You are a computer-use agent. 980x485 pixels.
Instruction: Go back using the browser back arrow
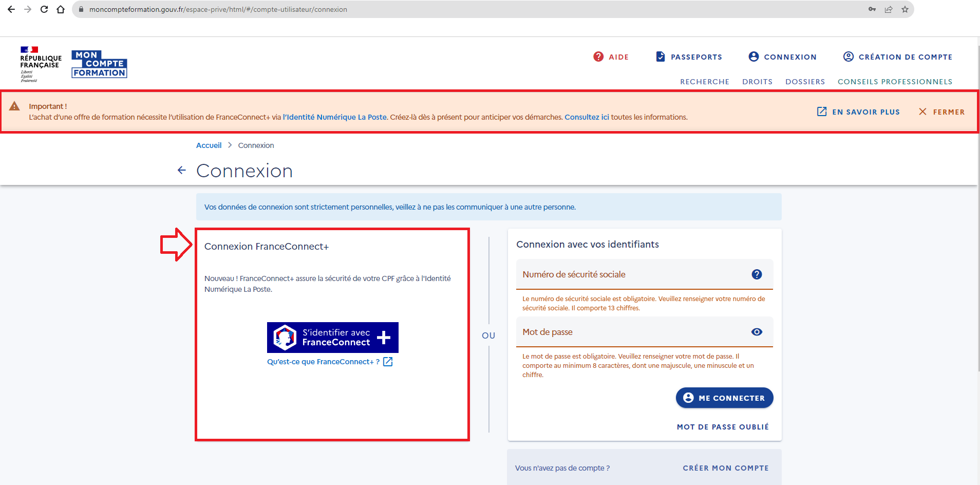pyautogui.click(x=11, y=9)
